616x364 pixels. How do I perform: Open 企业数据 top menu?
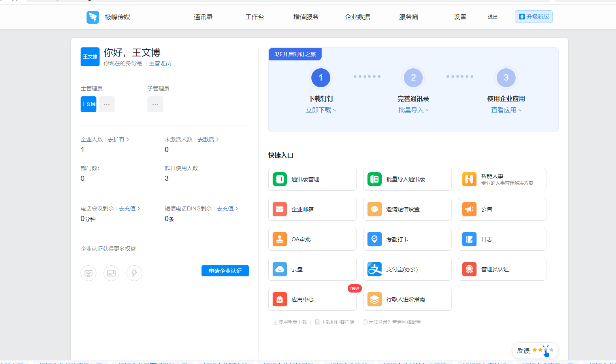point(357,17)
